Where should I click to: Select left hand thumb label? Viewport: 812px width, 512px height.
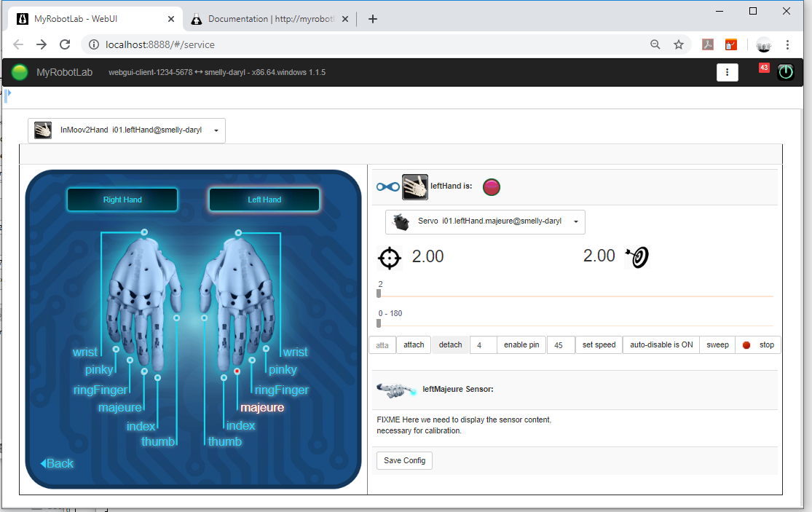[x=225, y=442]
